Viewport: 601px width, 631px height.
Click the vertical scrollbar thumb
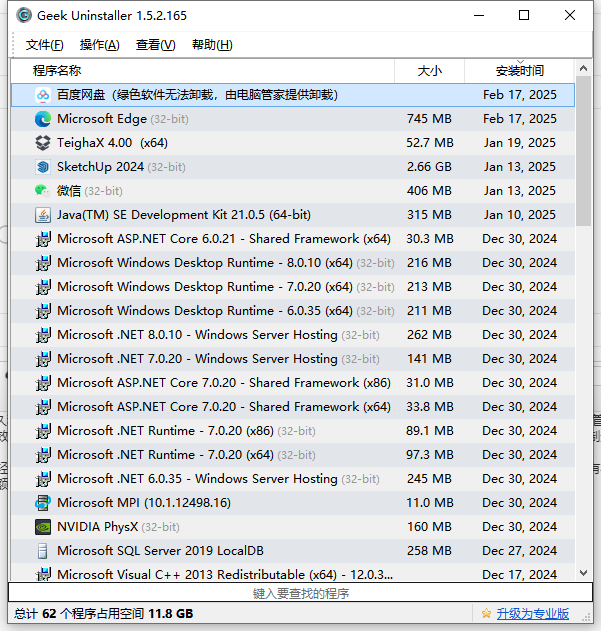[583, 151]
